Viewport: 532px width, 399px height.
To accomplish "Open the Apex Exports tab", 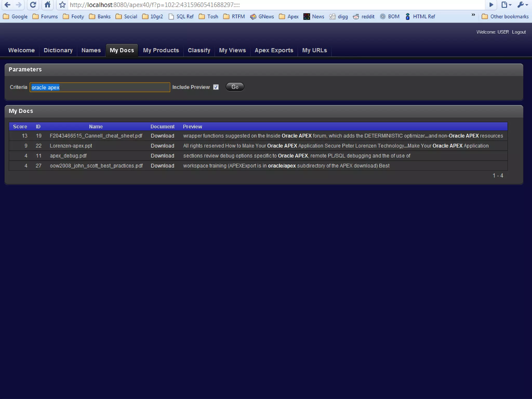I will point(274,50).
